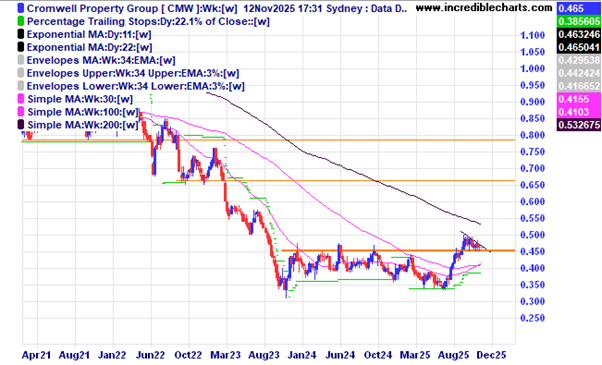Click the Jun22 date axis label
The width and height of the screenshot is (602, 365).
150,355
